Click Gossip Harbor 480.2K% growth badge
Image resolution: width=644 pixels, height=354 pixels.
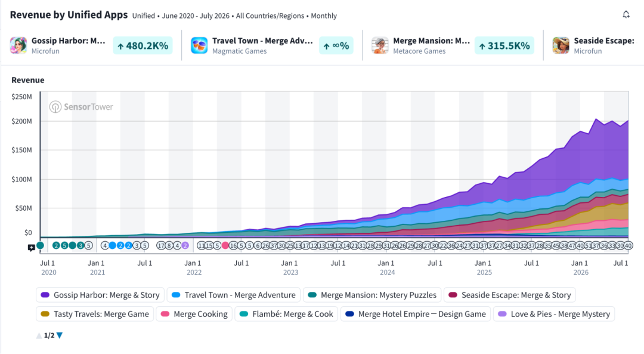tap(143, 45)
